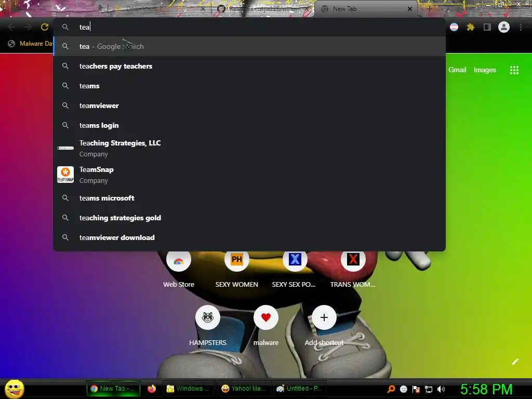Open the Google apps grid

tap(514, 70)
